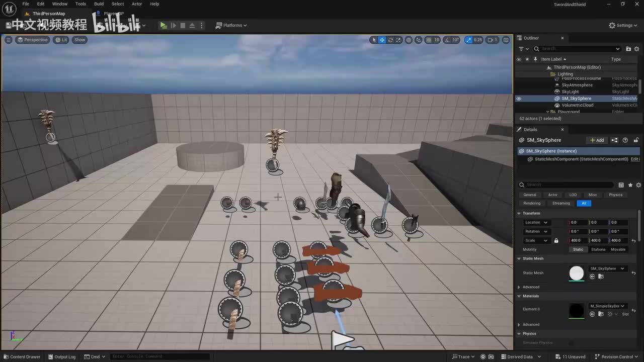Open the File menu
The image size is (644, 362).
[x=26, y=4]
